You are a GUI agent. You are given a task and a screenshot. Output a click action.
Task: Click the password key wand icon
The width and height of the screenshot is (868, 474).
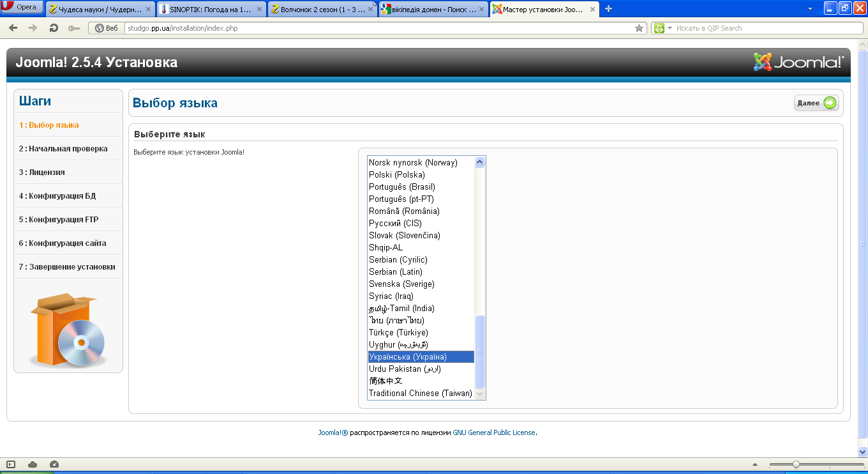tap(74, 28)
